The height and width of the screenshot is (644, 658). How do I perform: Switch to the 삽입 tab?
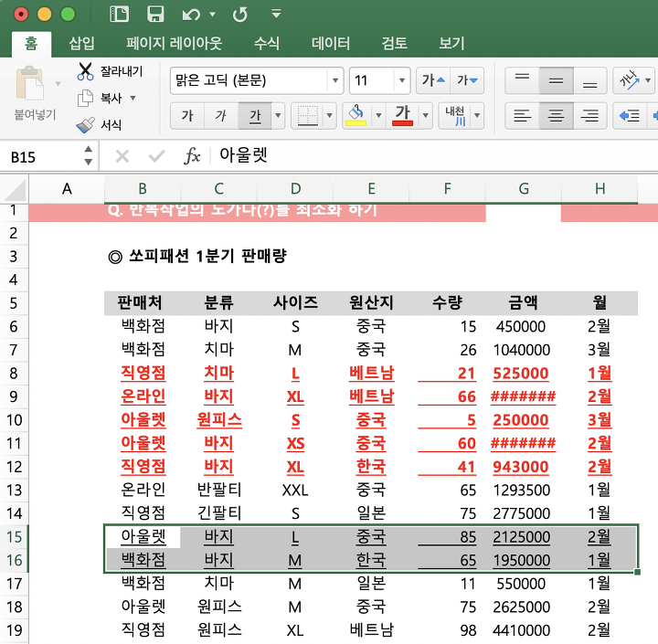82,43
